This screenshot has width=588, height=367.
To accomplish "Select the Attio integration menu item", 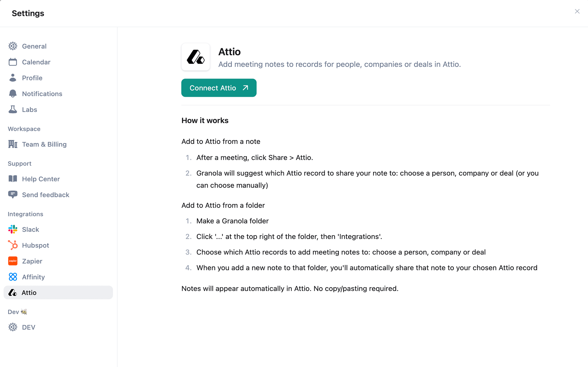I will click(x=58, y=293).
